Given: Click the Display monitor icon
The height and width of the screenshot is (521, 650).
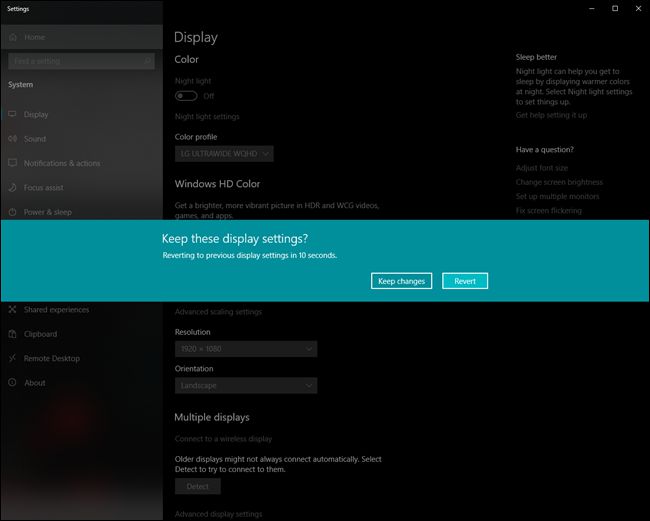Looking at the screenshot, I should pos(12,114).
